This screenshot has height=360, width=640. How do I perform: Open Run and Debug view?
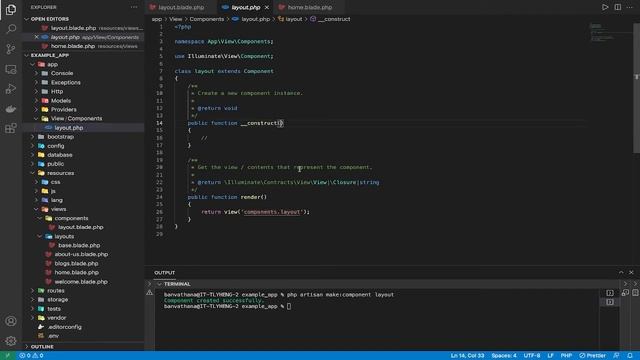pos(11,89)
